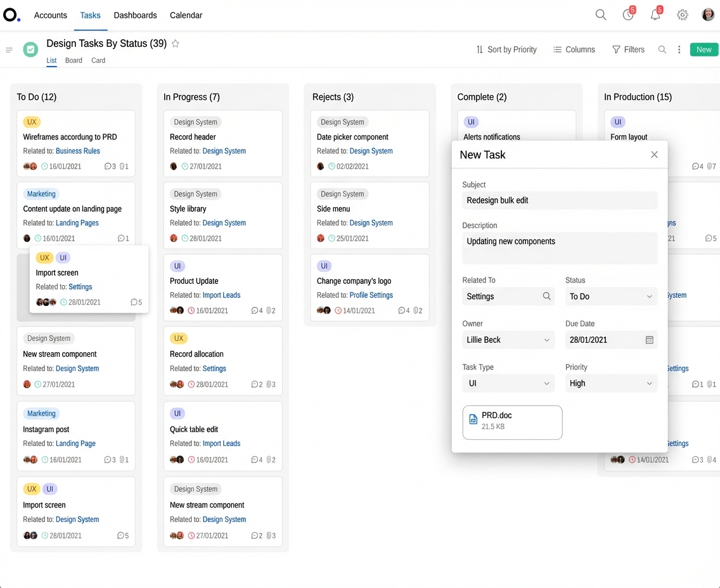The width and height of the screenshot is (720, 588).
Task: Open the Task Type dropdown showing UI
Action: (508, 383)
